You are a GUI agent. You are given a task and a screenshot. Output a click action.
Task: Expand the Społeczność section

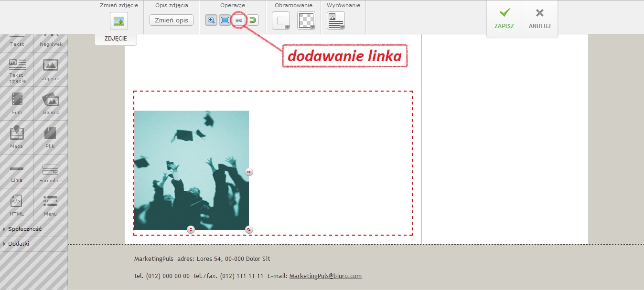pyautogui.click(x=25, y=229)
